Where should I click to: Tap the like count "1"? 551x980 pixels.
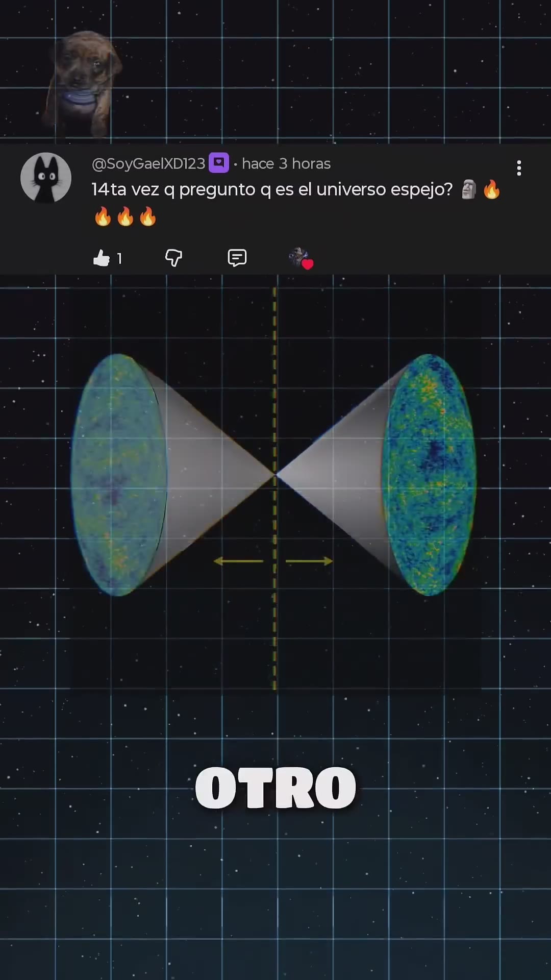coord(119,259)
